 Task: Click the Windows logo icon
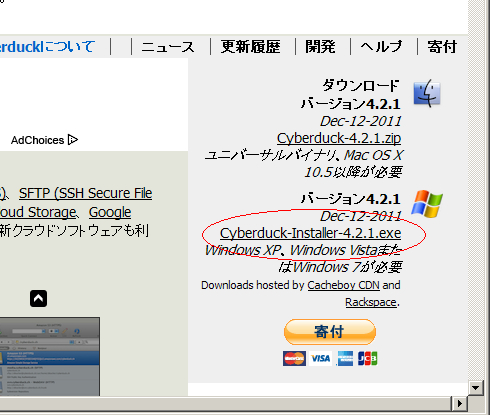[427, 204]
